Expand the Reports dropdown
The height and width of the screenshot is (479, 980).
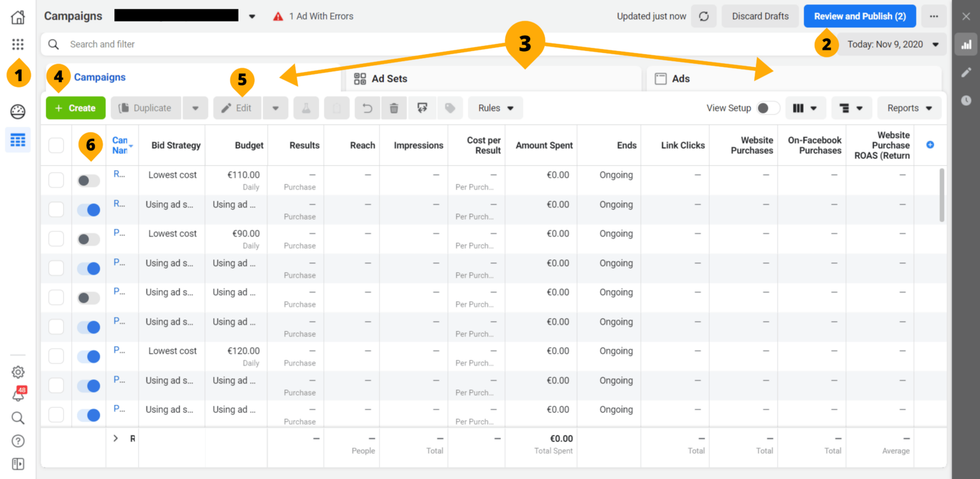(x=909, y=108)
